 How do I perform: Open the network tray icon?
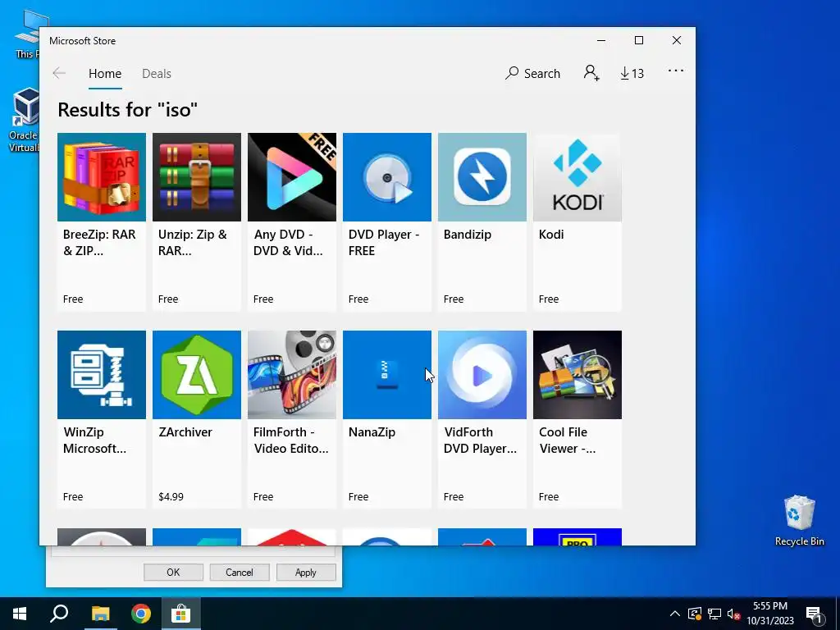click(x=714, y=614)
